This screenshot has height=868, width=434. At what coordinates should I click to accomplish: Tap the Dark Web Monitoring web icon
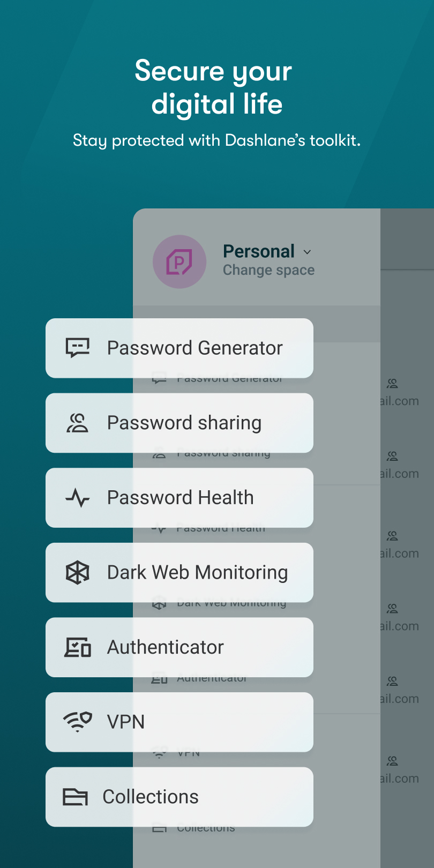pos(78,572)
